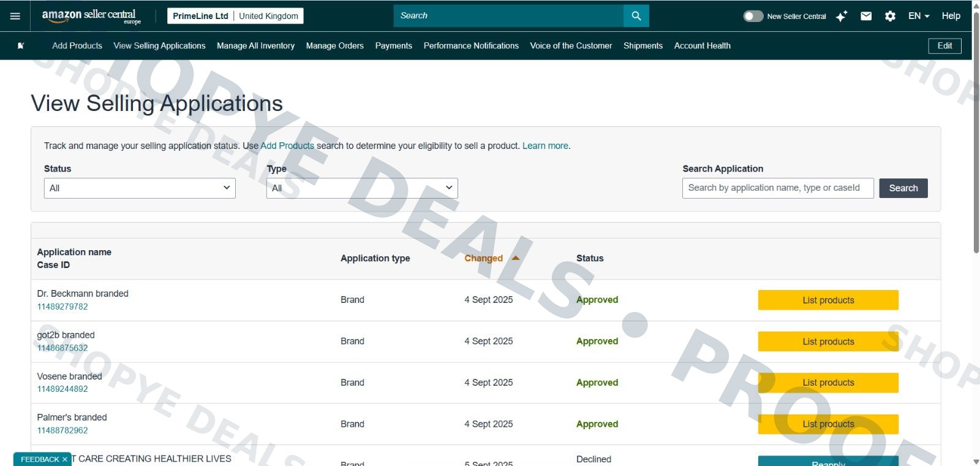Open Performance Notifications
The image size is (980, 466).
point(471,45)
